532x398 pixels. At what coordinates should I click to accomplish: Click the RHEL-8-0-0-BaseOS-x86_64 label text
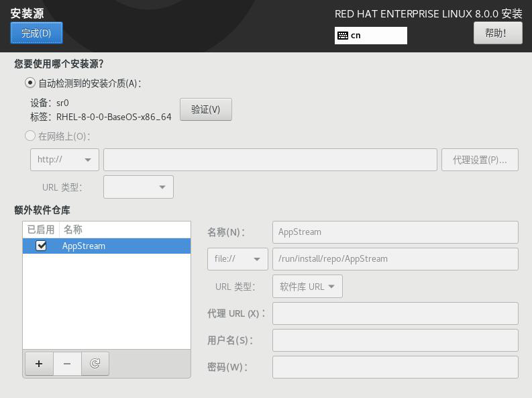(x=113, y=117)
